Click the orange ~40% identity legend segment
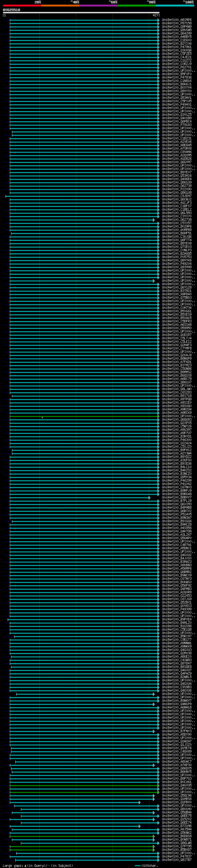Viewport: 197px width, 868px height. (x=60, y=6)
